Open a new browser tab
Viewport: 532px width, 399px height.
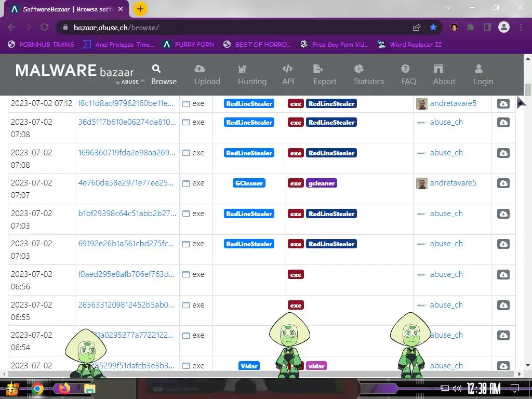click(140, 9)
